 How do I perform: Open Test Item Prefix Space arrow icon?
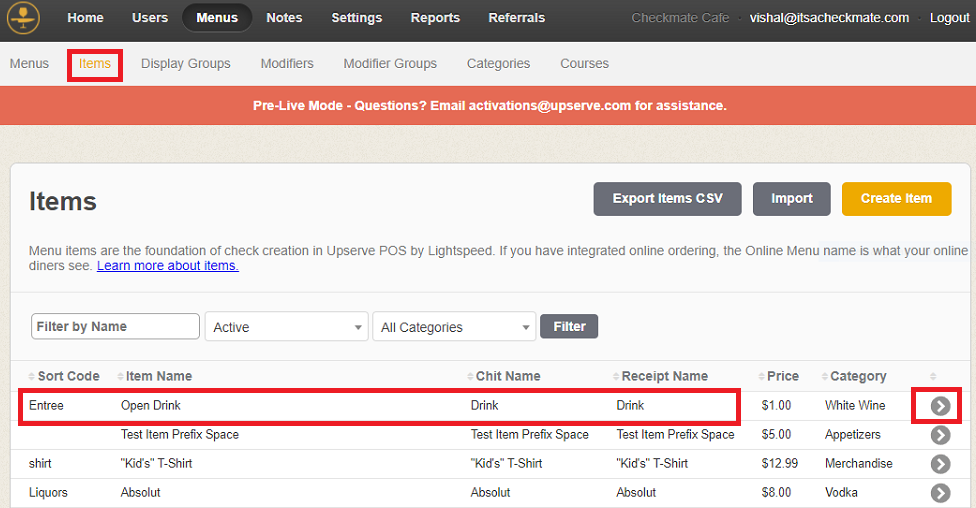click(940, 435)
